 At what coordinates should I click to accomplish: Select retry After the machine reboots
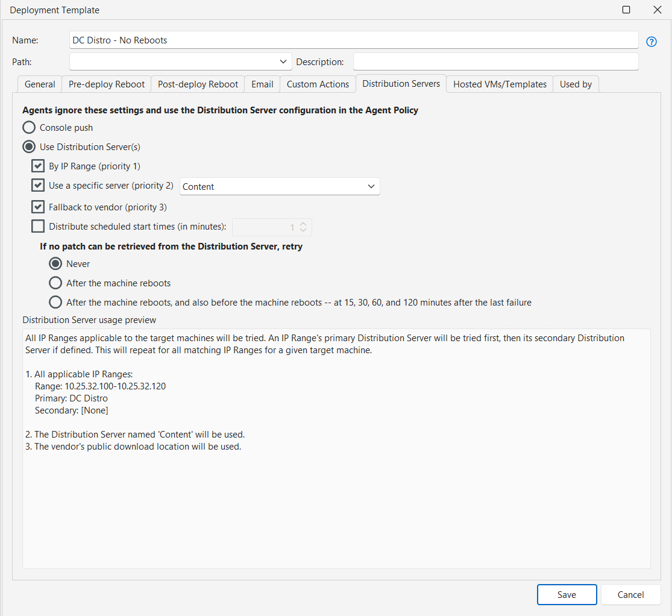55,283
